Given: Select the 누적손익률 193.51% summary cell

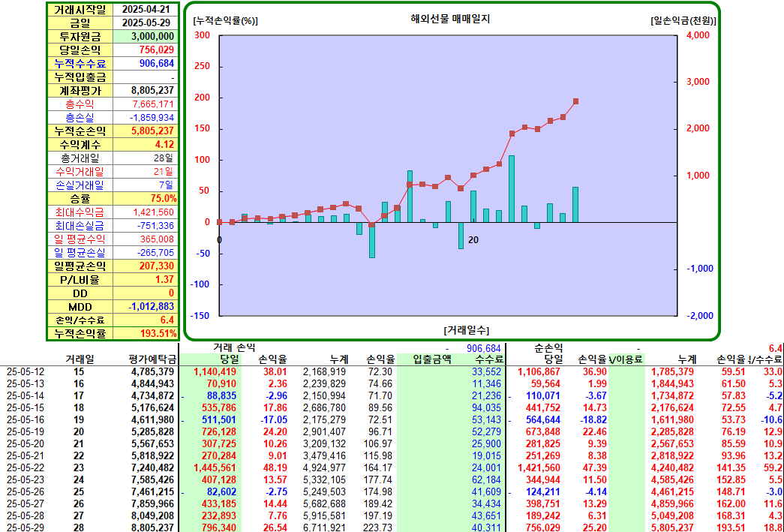Looking at the screenshot, I should coord(145,333).
